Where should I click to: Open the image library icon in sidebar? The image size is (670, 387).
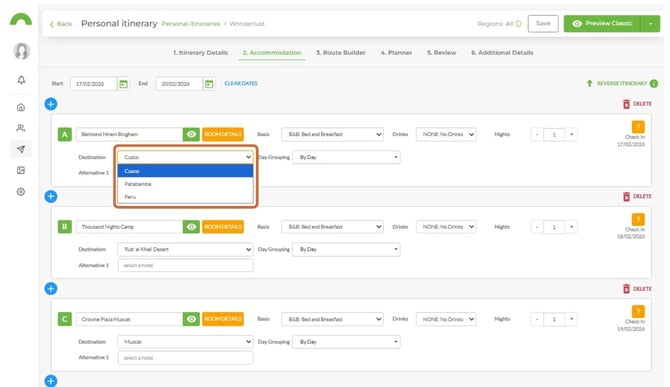tap(21, 170)
